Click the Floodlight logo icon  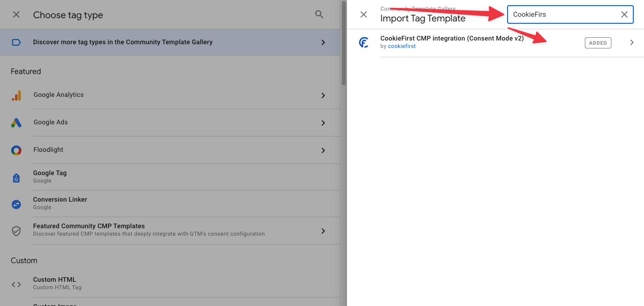pos(16,150)
